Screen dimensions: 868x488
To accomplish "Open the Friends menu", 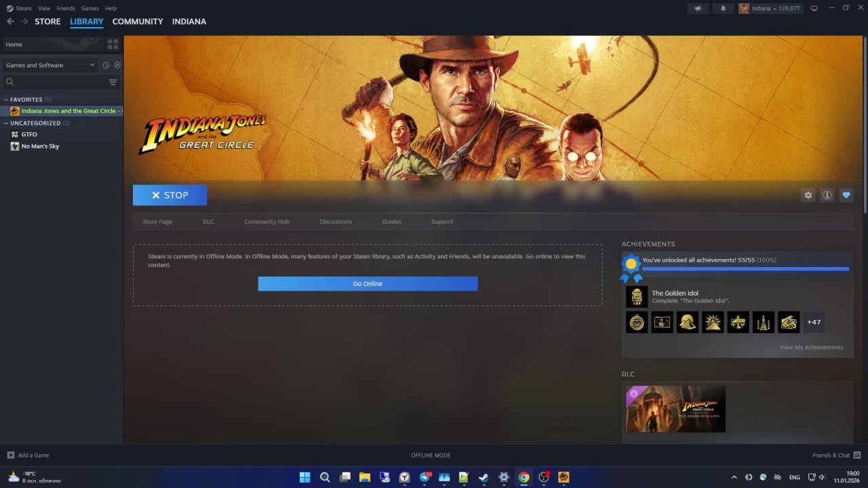I will [x=66, y=8].
